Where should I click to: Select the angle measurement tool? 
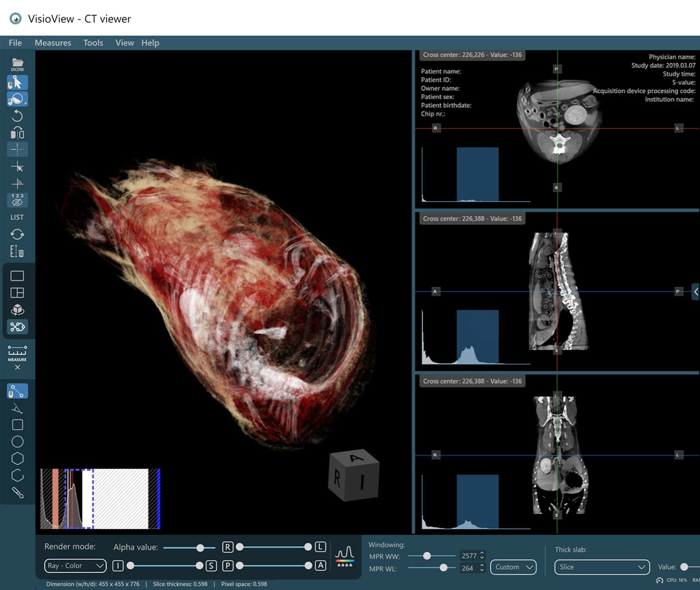click(17, 408)
